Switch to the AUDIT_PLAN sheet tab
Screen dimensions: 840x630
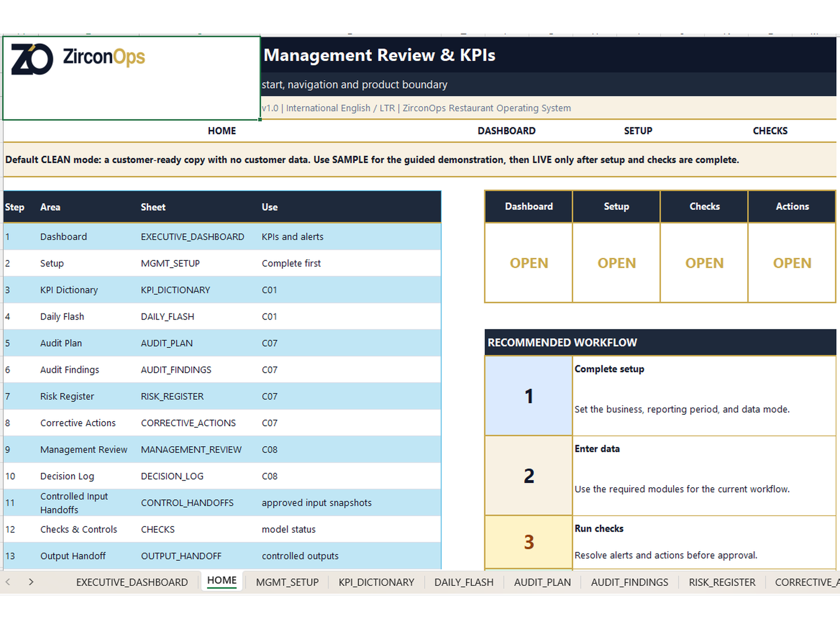[x=542, y=582]
